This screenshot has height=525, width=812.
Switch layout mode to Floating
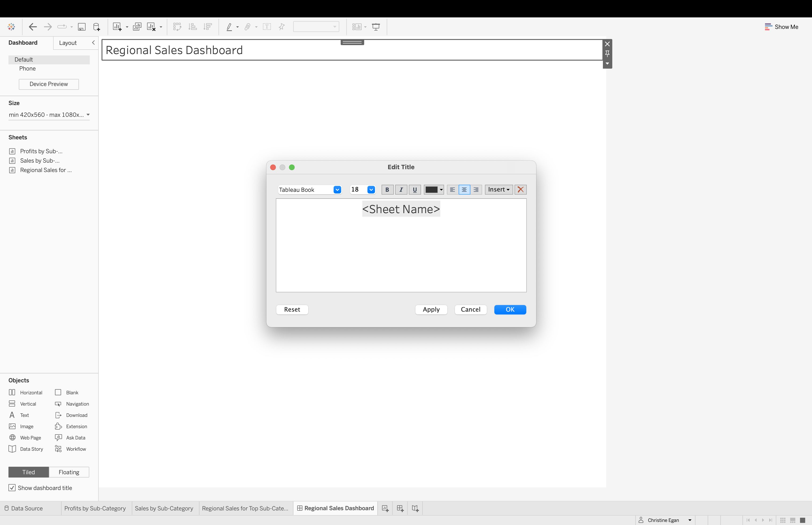coord(69,472)
